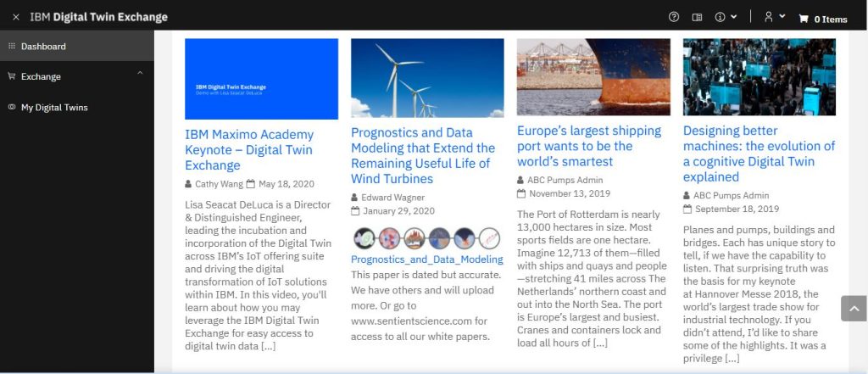Open the help question mark icon

point(674,17)
